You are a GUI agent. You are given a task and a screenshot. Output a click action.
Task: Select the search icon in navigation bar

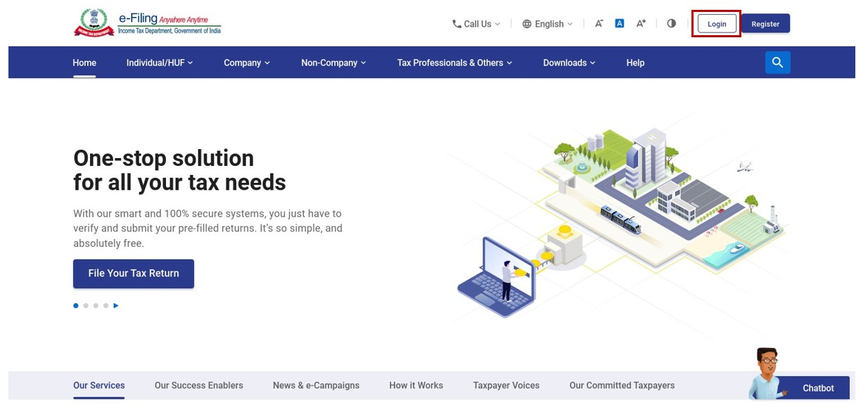(777, 62)
